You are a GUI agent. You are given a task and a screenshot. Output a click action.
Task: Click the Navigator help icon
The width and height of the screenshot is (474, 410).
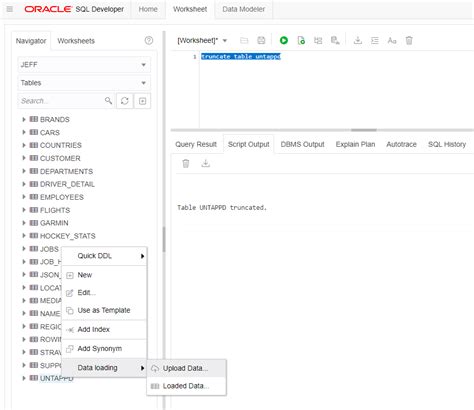[149, 41]
